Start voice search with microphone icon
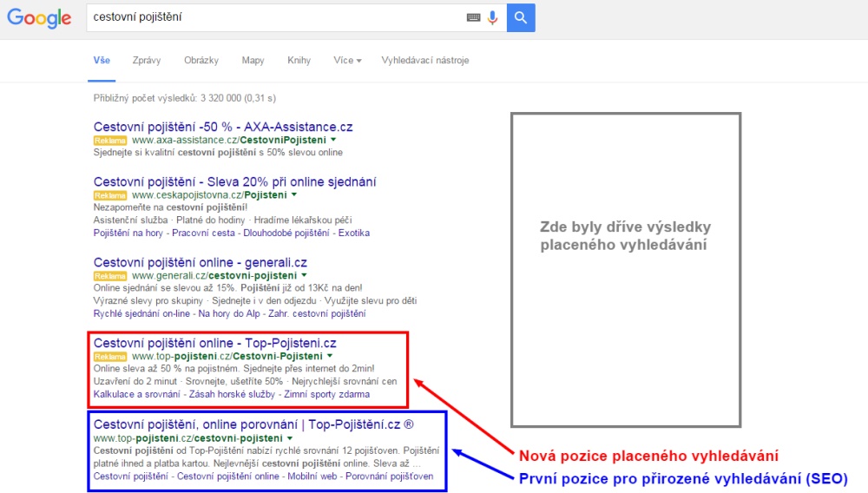The width and height of the screenshot is (868, 493). pos(492,17)
